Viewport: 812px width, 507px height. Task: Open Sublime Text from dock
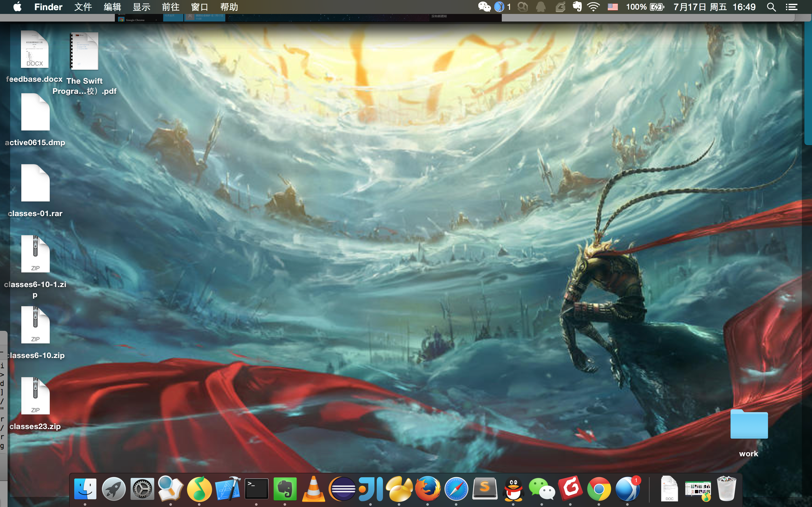pos(485,489)
